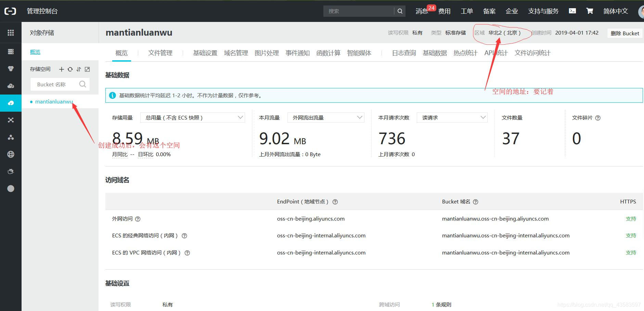The height and width of the screenshot is (311, 644).
Task: Open the 本月请求次数 读请求 dropdown
Action: pyautogui.click(x=452, y=117)
